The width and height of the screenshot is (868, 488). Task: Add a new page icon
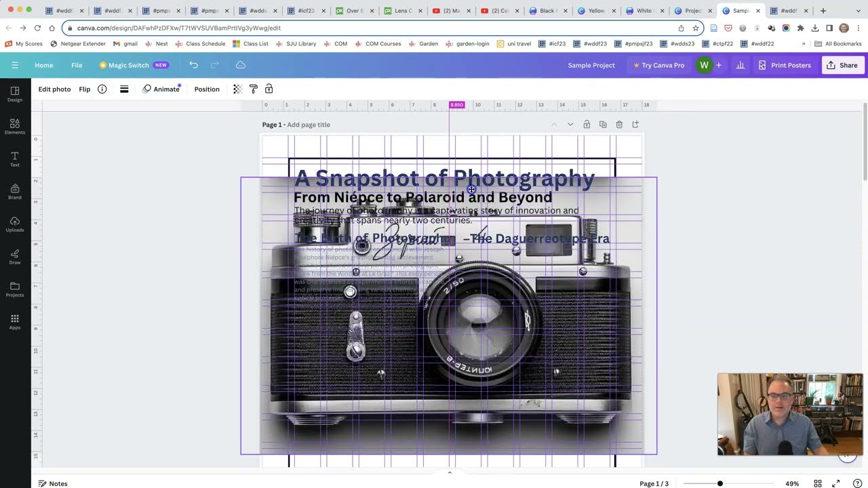pos(635,125)
